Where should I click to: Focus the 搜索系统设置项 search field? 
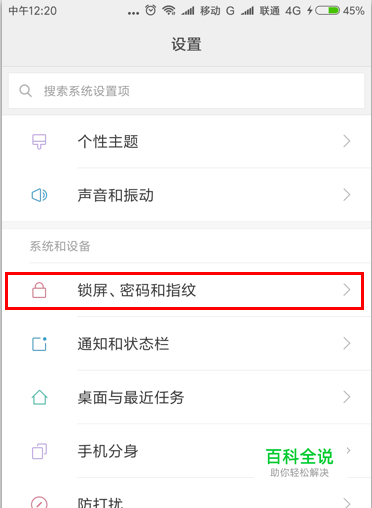[x=186, y=91]
